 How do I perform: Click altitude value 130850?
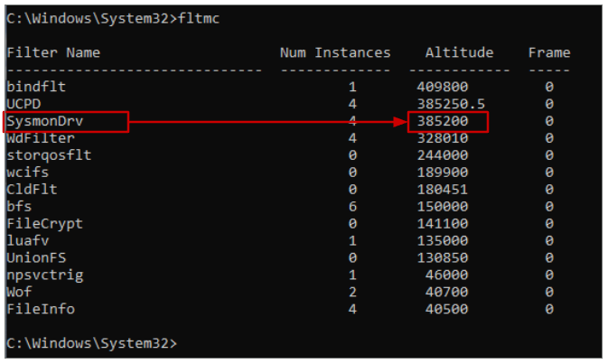(x=443, y=257)
